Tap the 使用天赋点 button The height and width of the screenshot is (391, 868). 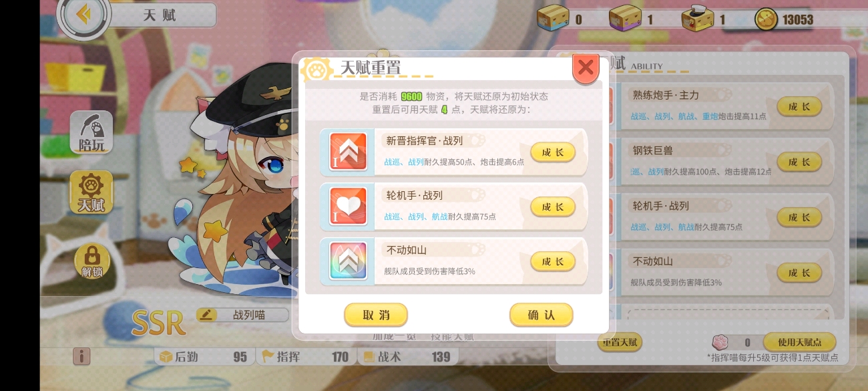[800, 342]
